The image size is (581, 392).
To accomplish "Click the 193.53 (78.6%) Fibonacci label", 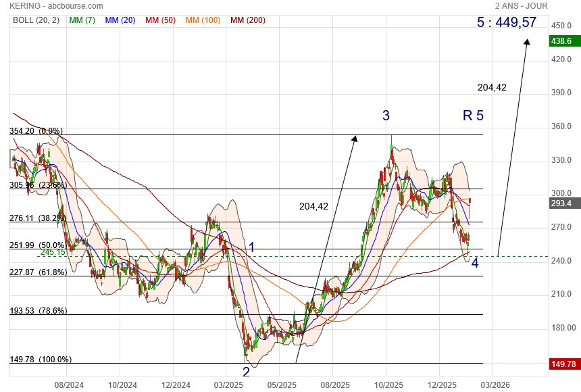I will (38, 311).
